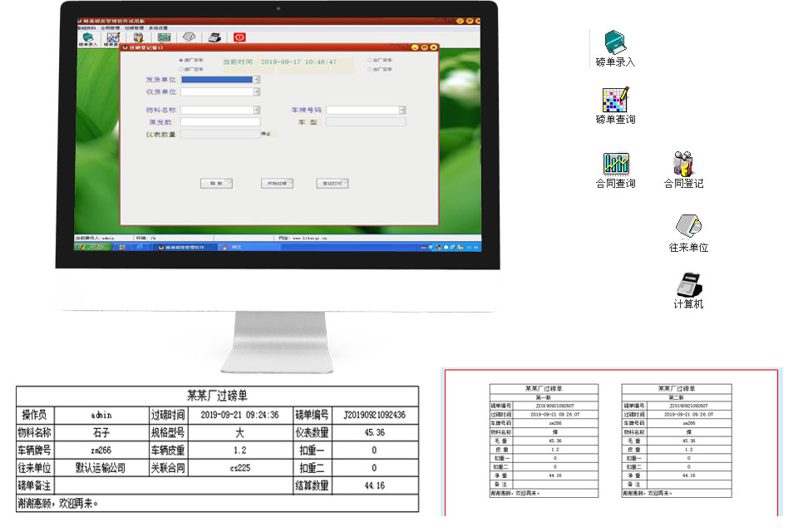798x532 pixels.
Task: Open the 系统设置 menu
Action: pyautogui.click(x=158, y=27)
